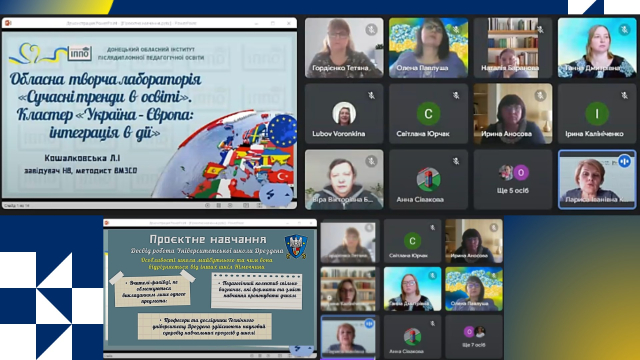Click the shared slide "Проєктне навчання"
The height and width of the screenshot is (360, 640).
coord(210,289)
